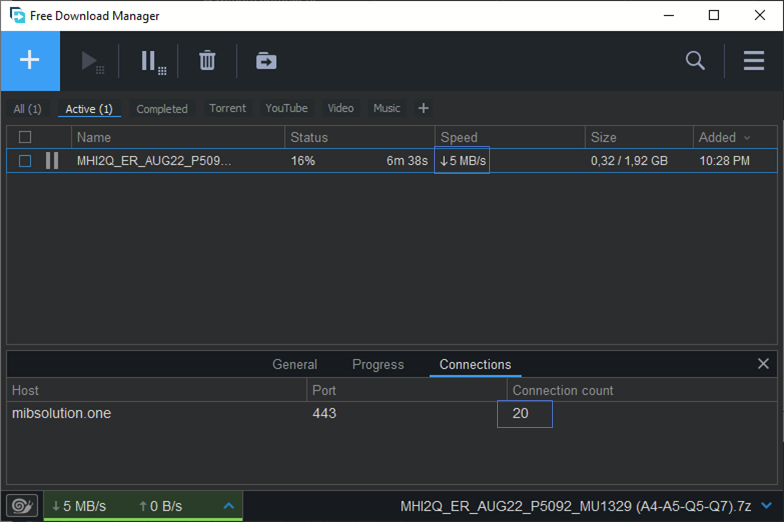Open the General details tab

pyautogui.click(x=294, y=364)
